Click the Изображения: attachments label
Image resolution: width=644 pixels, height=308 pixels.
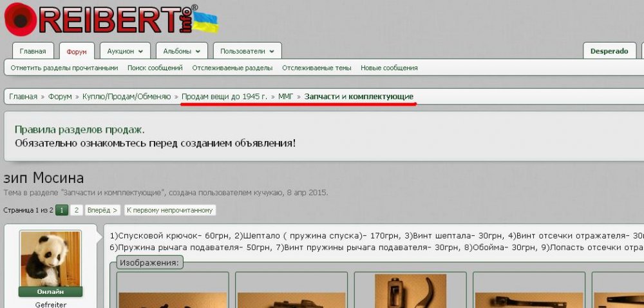150,262
